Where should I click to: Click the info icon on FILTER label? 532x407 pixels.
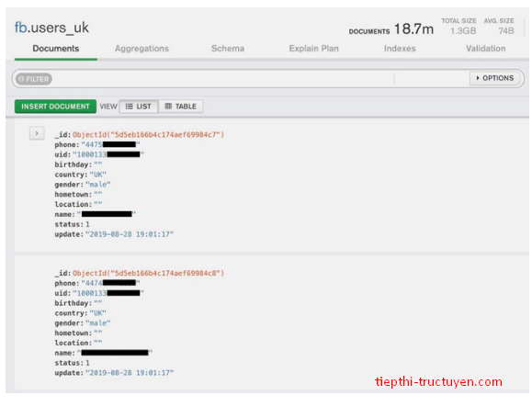click(x=21, y=79)
